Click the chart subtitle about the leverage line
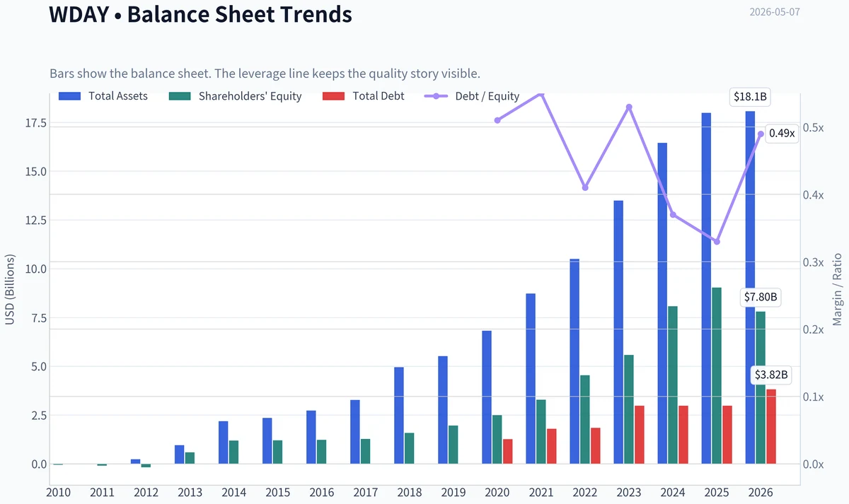The width and height of the screenshot is (849, 504). pos(265,74)
